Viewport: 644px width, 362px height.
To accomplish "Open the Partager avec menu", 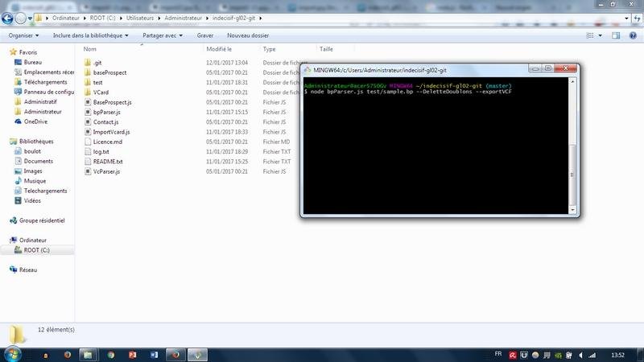I will coord(163,35).
